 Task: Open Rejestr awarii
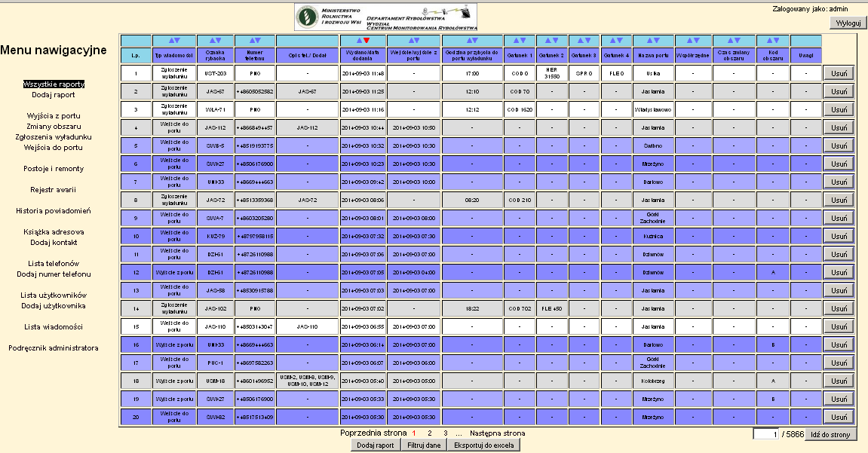click(x=53, y=190)
